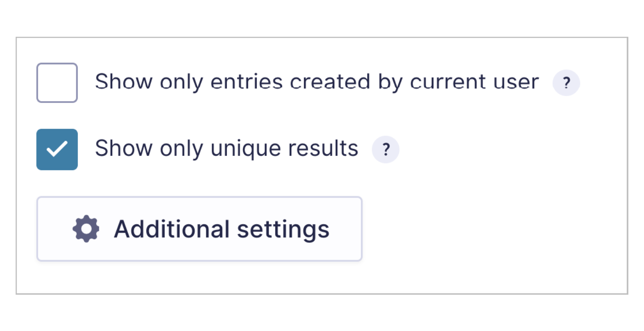Open help tooltip for unique results option
Screen dimensions: 644x331
click(x=385, y=149)
